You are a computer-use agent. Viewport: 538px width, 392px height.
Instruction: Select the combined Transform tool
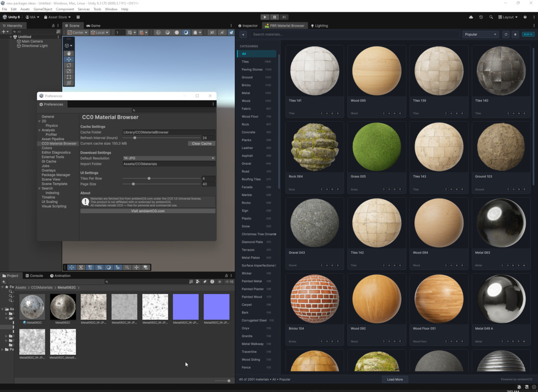pyautogui.click(x=69, y=83)
